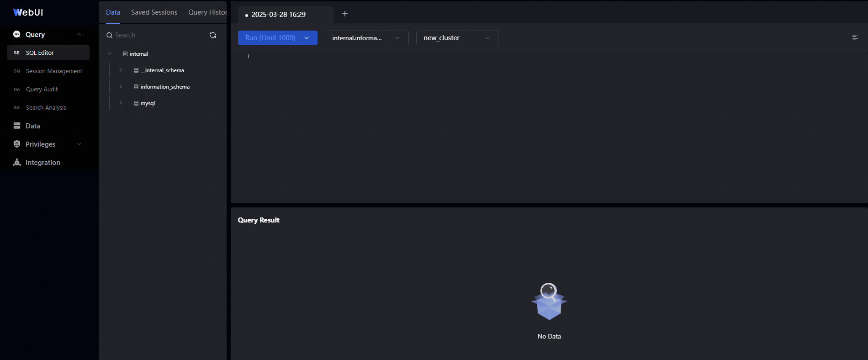Screen dimensions: 868x360
Task: Click the internal catalog icon
Action: (x=125, y=54)
